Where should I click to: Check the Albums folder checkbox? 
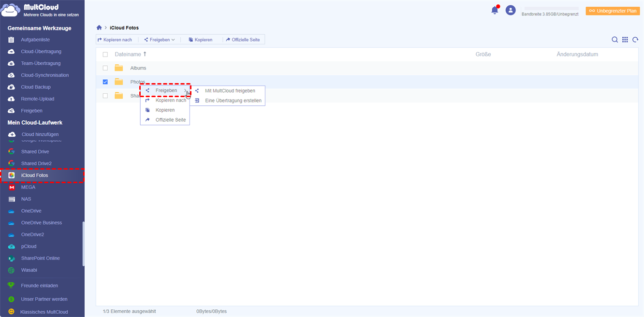(105, 68)
